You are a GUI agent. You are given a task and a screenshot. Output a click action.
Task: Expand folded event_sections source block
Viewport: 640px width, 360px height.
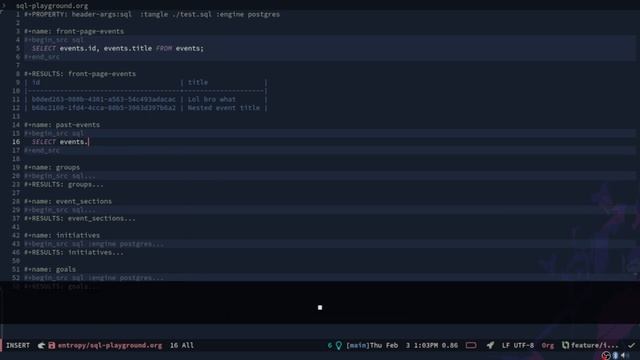[60, 210]
